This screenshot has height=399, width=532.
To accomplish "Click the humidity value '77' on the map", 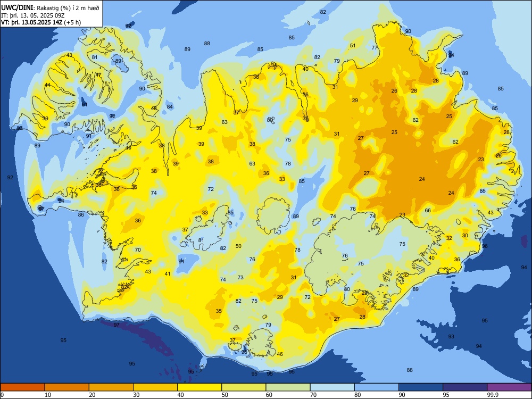I will point(375,47).
